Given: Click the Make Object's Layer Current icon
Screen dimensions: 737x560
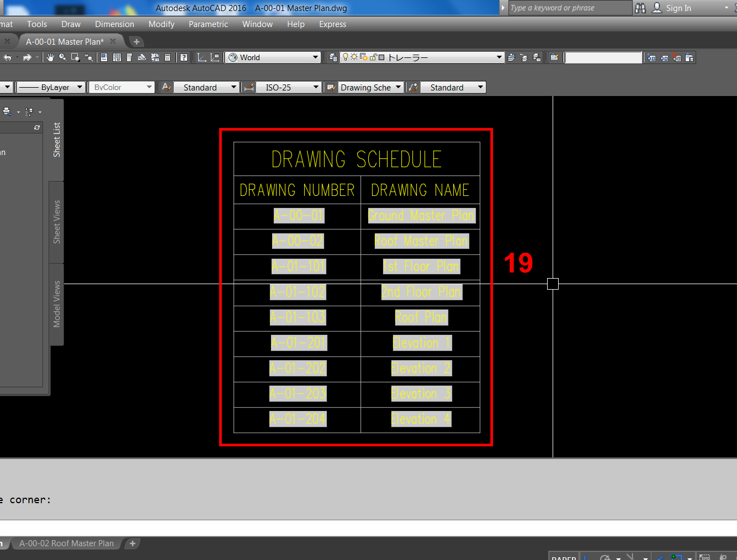Looking at the screenshot, I should pyautogui.click(x=511, y=57).
